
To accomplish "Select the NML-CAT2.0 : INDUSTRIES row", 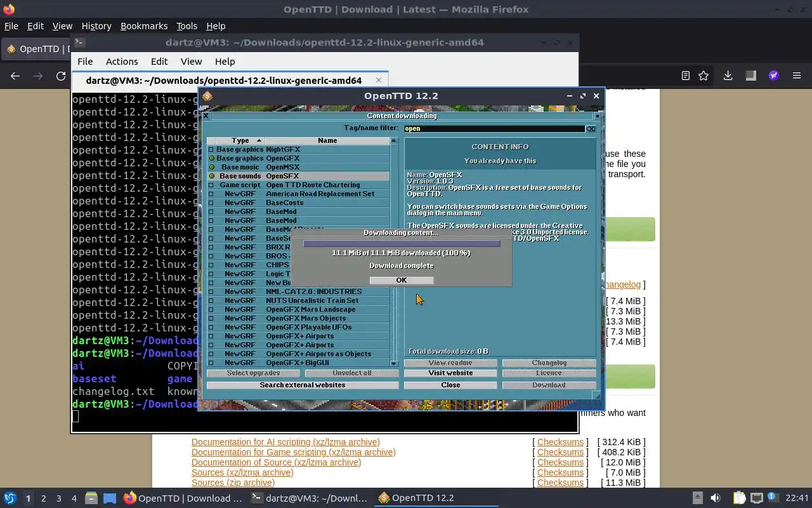I will (x=298, y=291).
